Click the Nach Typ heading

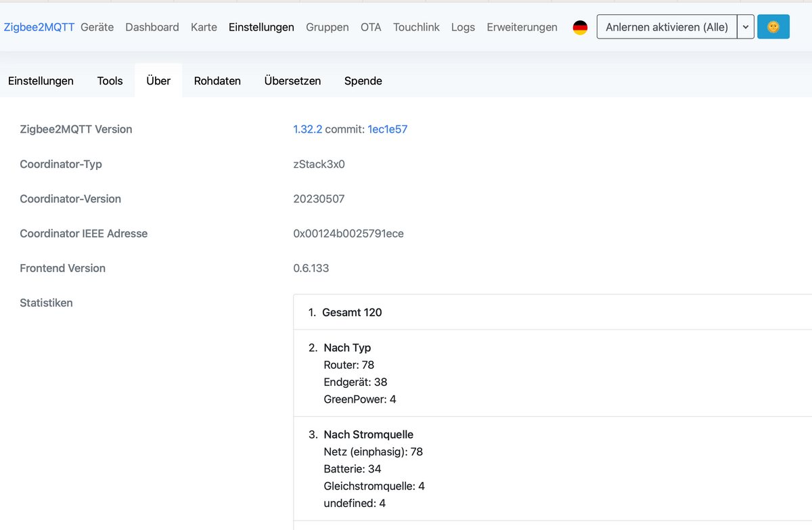coord(347,347)
